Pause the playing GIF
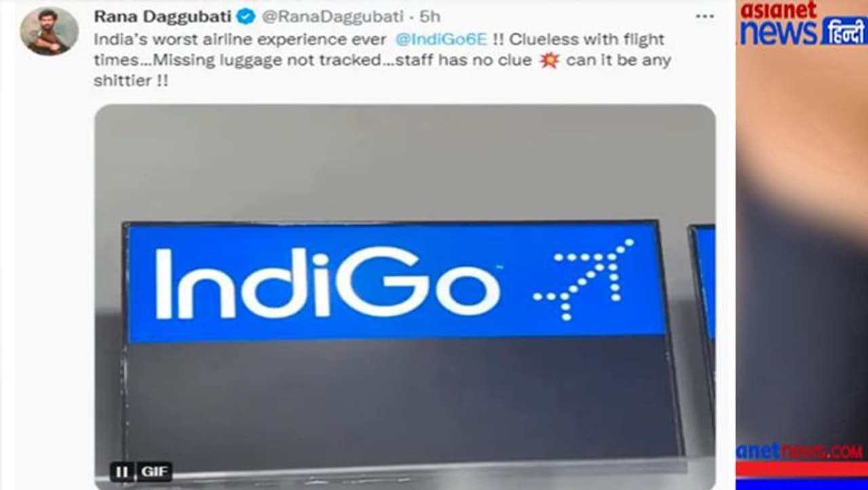868x490 pixels. [122, 471]
